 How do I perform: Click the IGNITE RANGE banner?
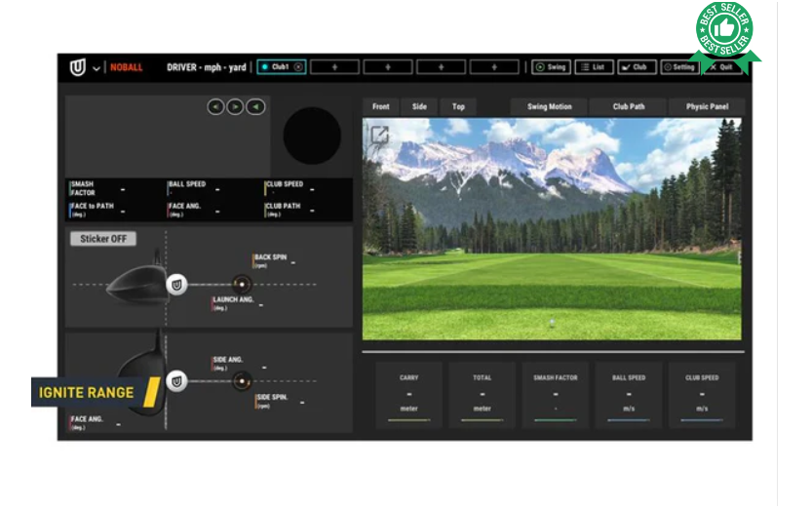tap(96, 392)
